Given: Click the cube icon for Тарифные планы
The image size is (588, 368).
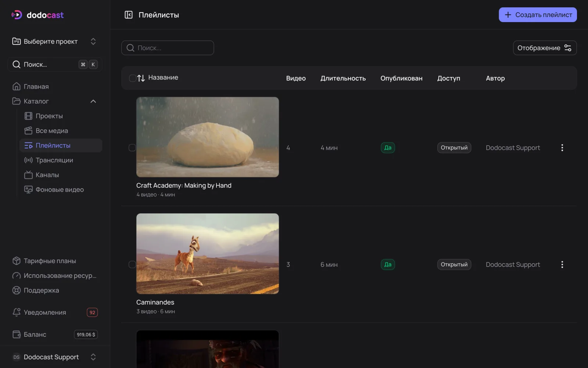Looking at the screenshot, I should tap(17, 261).
